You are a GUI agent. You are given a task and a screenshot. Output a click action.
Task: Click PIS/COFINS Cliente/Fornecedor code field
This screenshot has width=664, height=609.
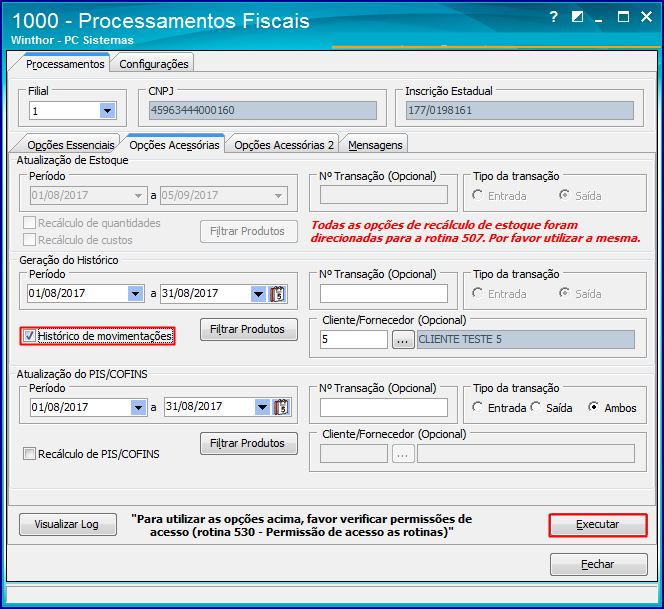coord(354,454)
